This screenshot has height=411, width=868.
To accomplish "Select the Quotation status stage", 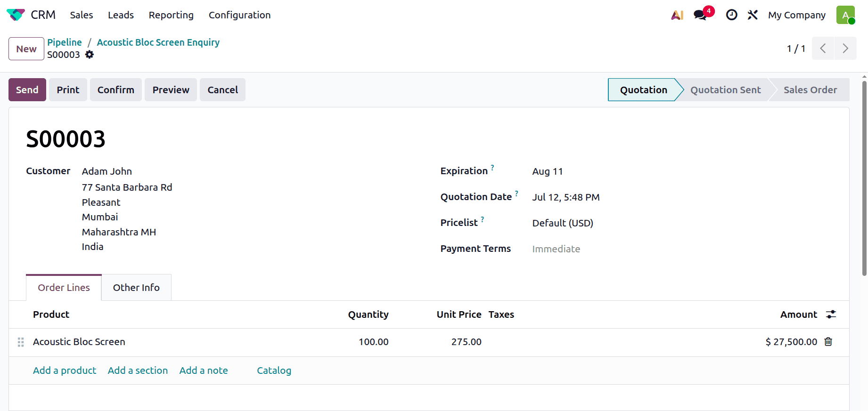I will [x=643, y=90].
